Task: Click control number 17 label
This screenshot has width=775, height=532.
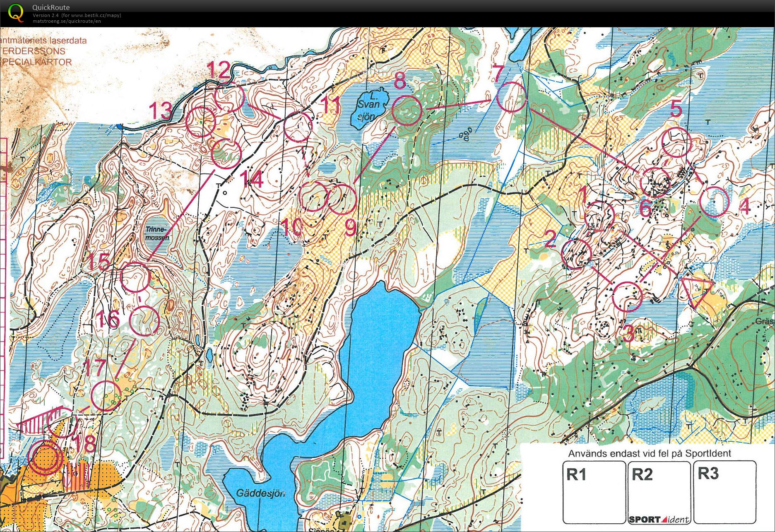Action: 95,368
